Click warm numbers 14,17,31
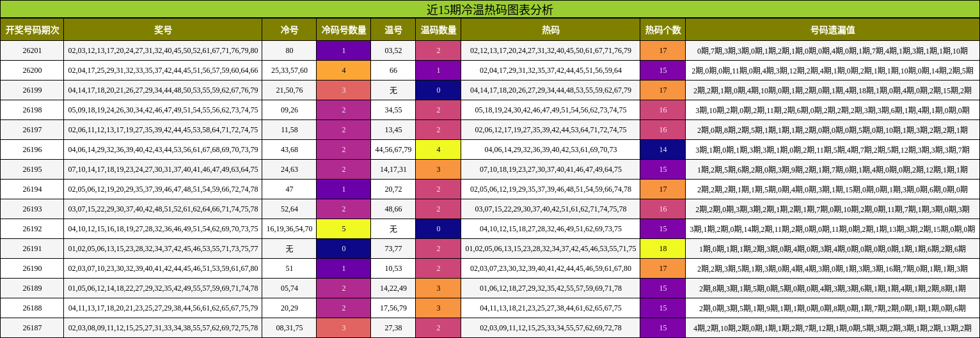The width and height of the screenshot is (980, 338). (x=393, y=169)
